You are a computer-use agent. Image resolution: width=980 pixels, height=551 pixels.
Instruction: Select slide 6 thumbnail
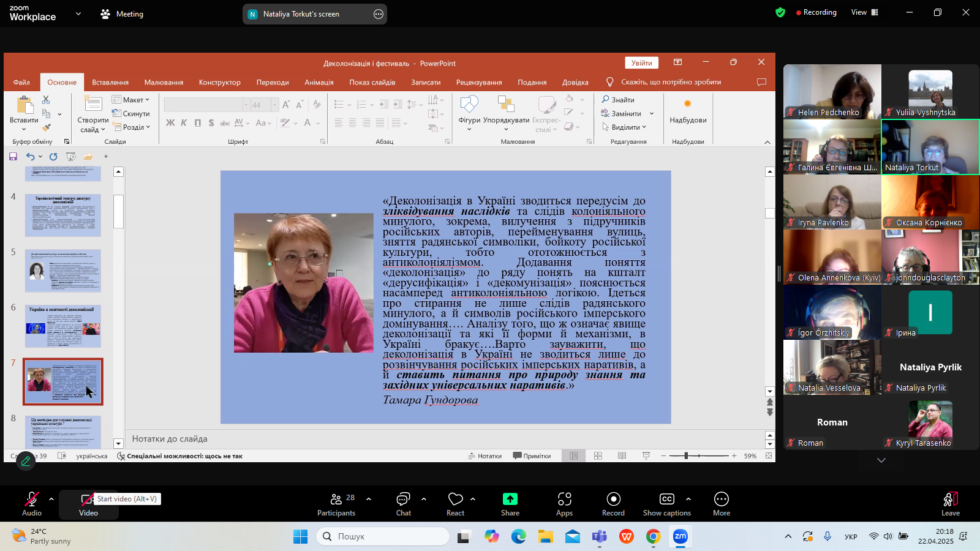coord(63,326)
